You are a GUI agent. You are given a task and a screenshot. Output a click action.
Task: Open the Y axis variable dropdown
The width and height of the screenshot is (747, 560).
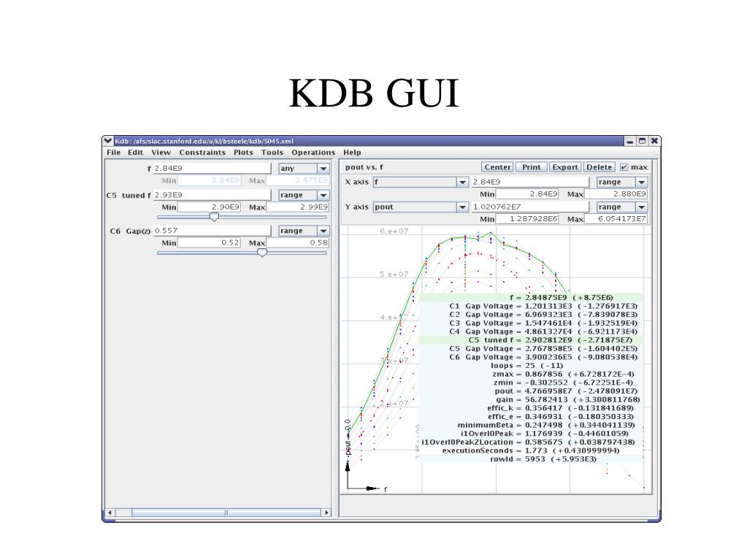(420, 207)
